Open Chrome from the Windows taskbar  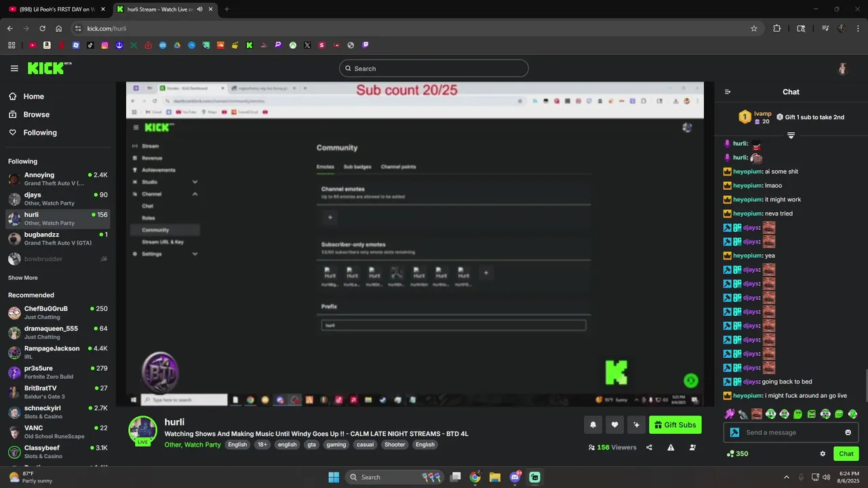pos(475,477)
